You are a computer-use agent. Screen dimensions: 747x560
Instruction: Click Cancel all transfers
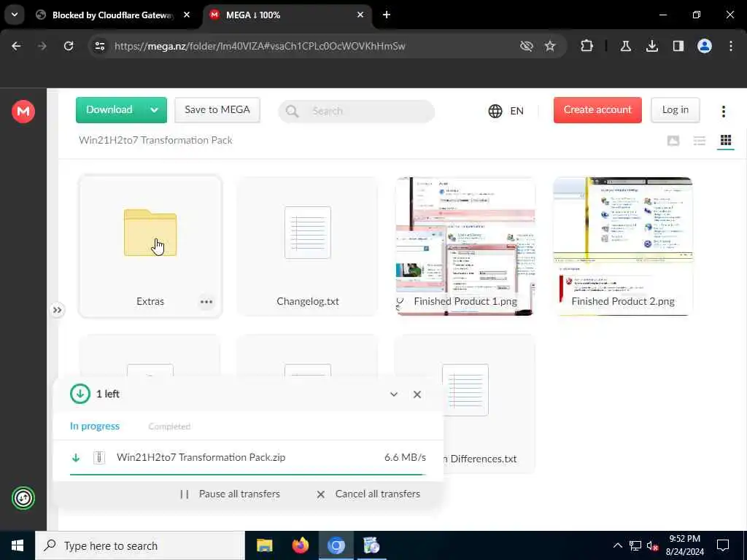pyautogui.click(x=368, y=494)
